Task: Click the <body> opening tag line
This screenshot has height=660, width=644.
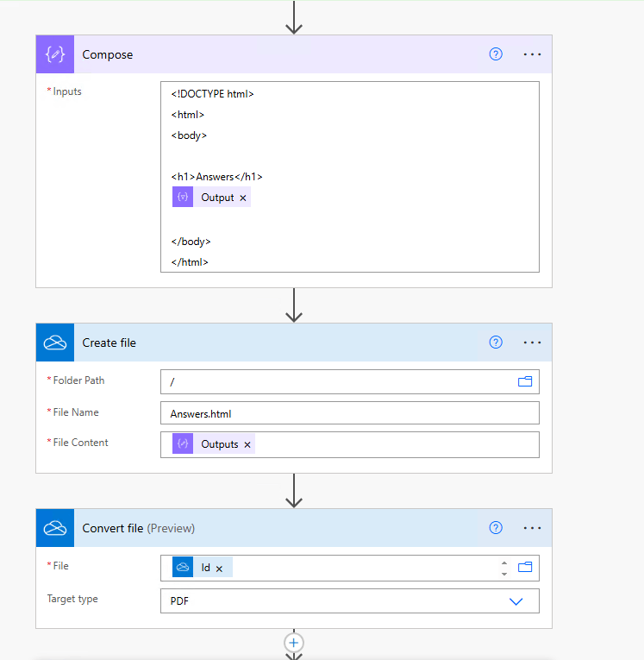Action: click(189, 135)
